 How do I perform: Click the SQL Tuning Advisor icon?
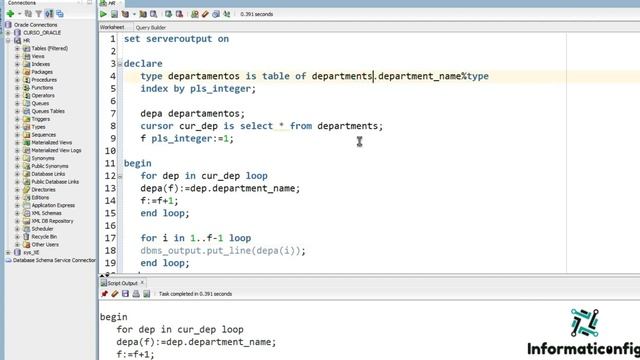[x=153, y=14]
